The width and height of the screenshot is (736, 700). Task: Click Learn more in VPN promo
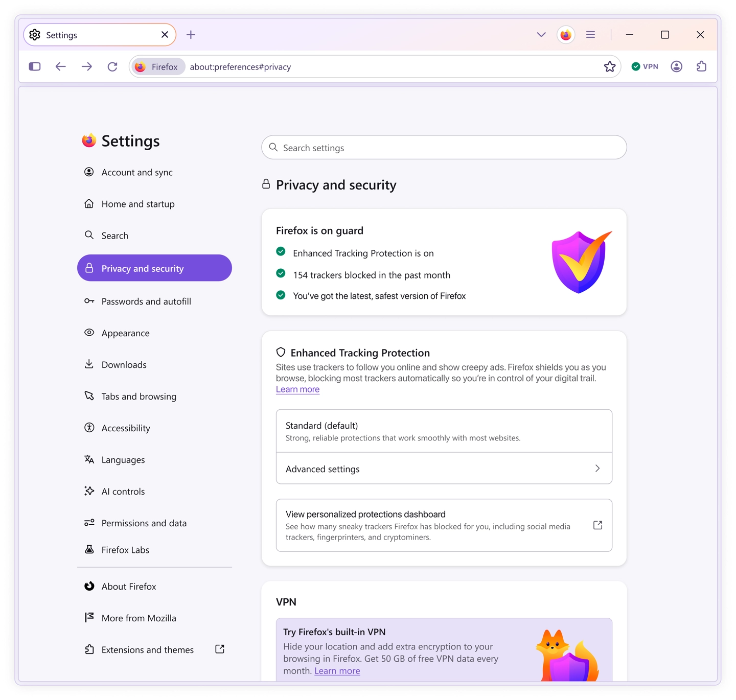(x=337, y=671)
